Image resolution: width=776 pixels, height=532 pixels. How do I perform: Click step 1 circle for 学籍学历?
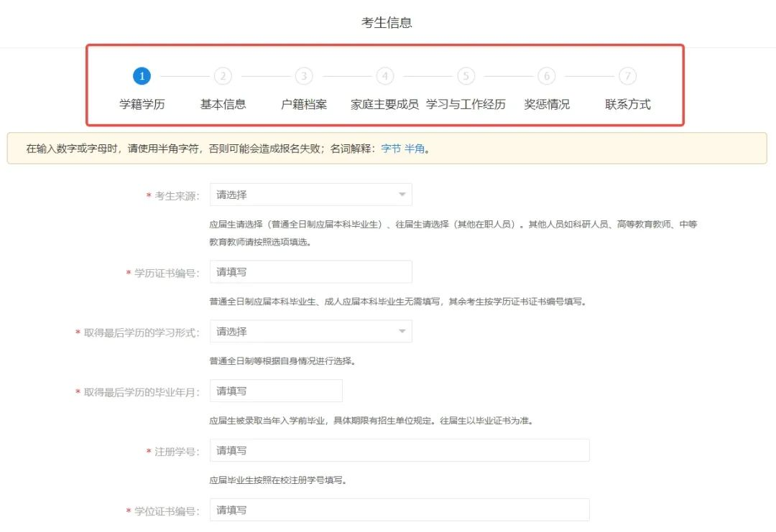pyautogui.click(x=142, y=76)
